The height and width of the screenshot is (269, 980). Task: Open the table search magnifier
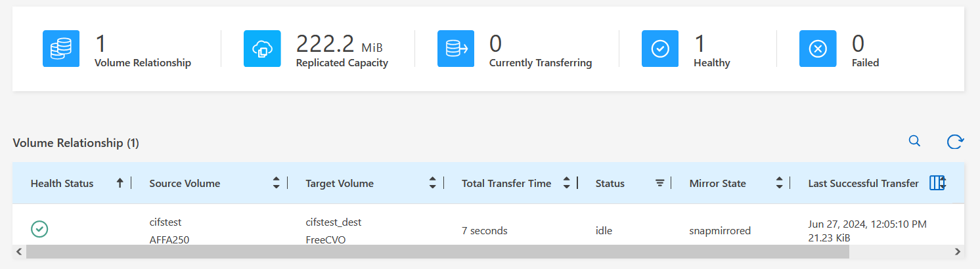[914, 141]
